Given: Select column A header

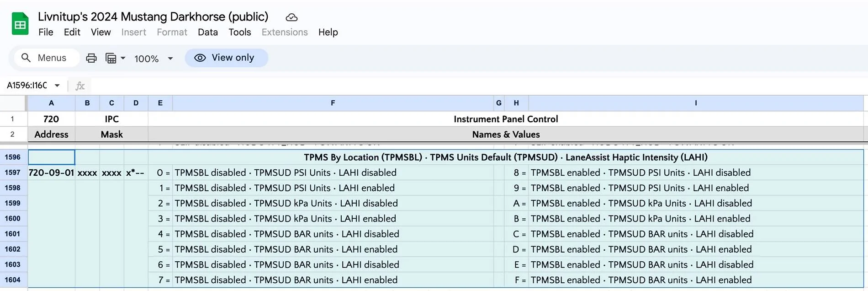Looking at the screenshot, I should [x=51, y=103].
